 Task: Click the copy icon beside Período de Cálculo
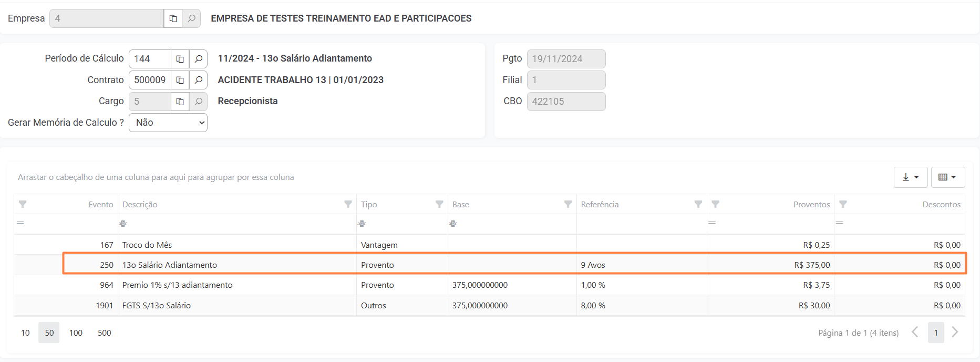(180, 59)
